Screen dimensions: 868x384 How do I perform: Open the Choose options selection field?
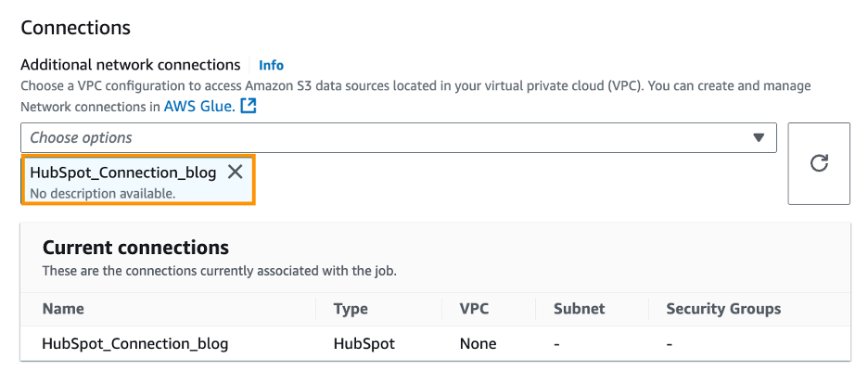click(389, 137)
